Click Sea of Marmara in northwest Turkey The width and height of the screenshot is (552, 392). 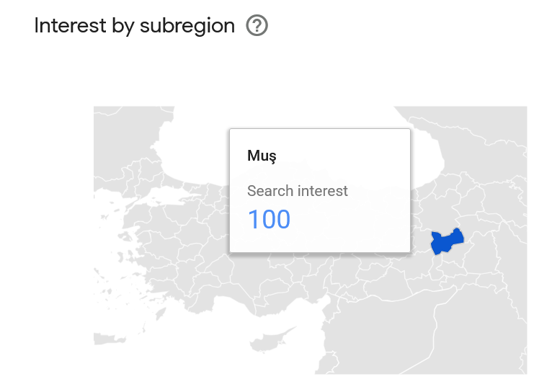click(166, 196)
